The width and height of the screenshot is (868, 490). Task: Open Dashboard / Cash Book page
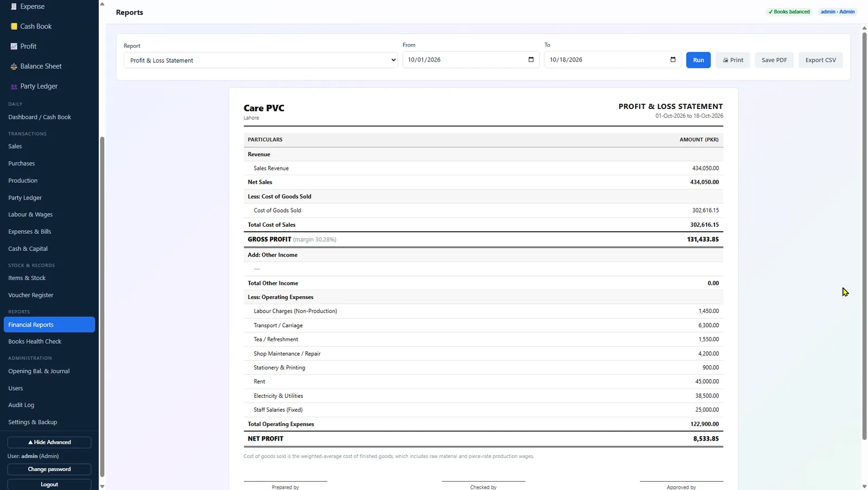coord(40,117)
